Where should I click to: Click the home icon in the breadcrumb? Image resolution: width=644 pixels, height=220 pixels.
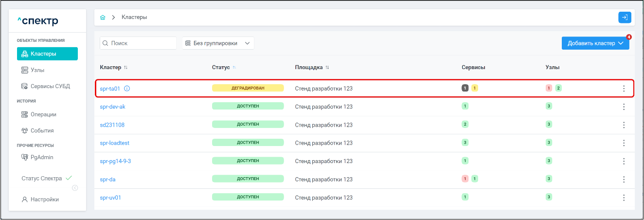[x=103, y=18]
